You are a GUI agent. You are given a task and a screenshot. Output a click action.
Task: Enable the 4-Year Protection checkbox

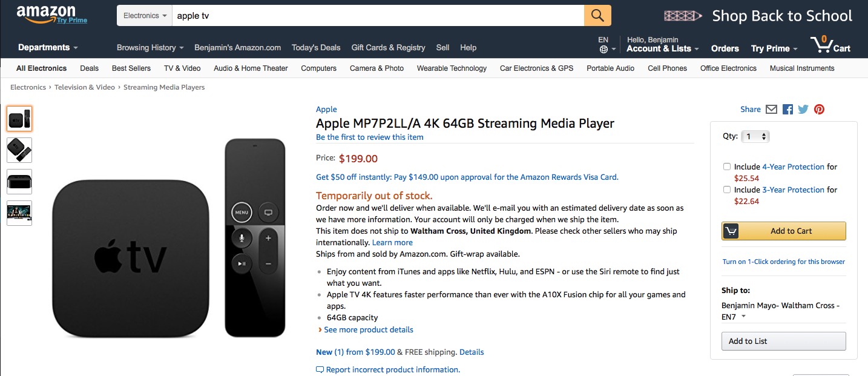727,167
